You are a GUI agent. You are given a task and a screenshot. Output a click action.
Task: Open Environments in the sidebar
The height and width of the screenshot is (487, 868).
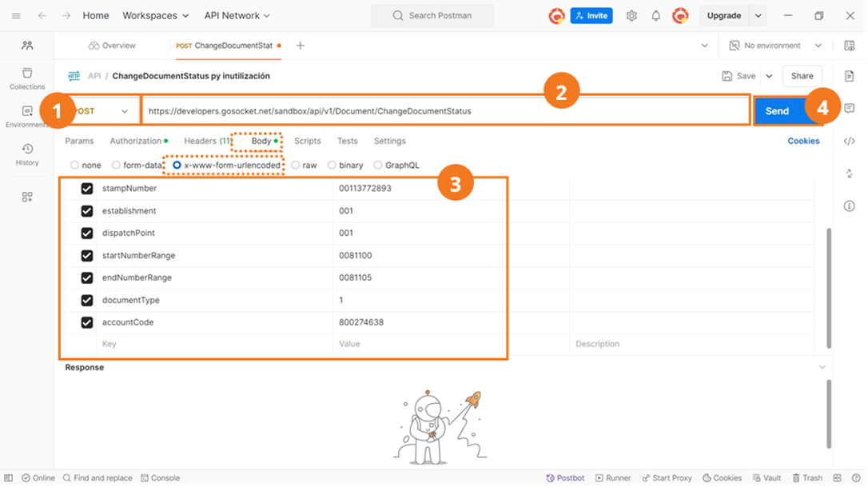point(27,117)
